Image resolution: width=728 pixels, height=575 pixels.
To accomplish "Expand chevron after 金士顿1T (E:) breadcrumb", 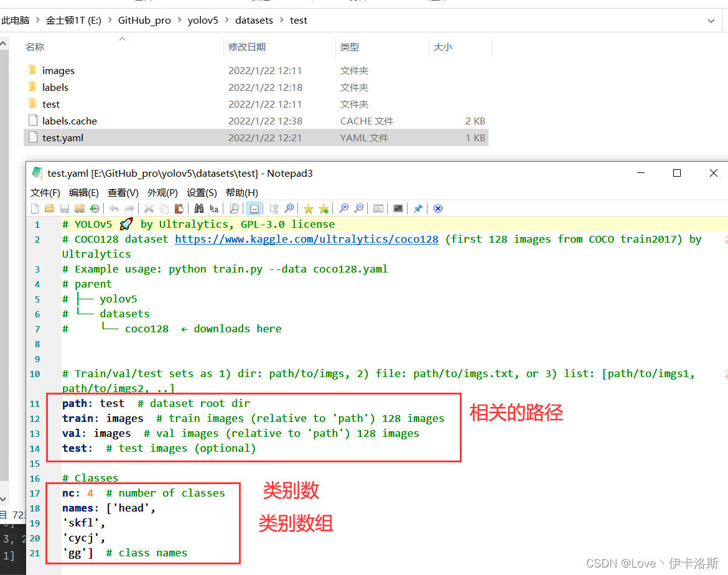I will pyautogui.click(x=110, y=20).
